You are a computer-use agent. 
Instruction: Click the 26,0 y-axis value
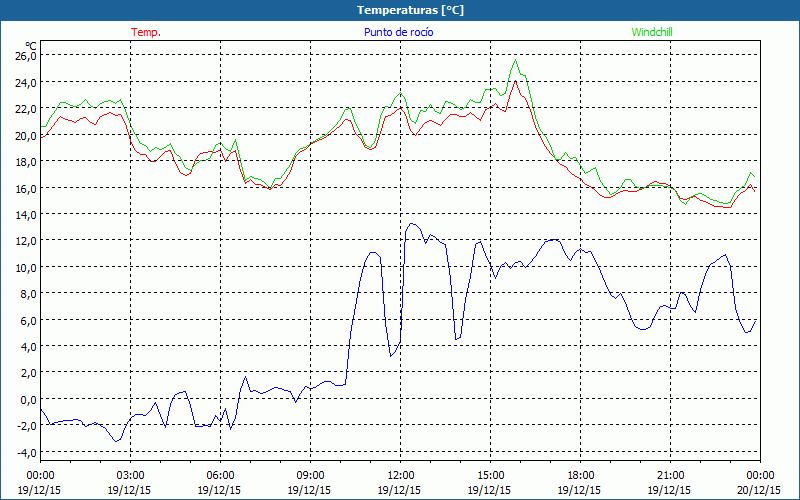pos(26,56)
